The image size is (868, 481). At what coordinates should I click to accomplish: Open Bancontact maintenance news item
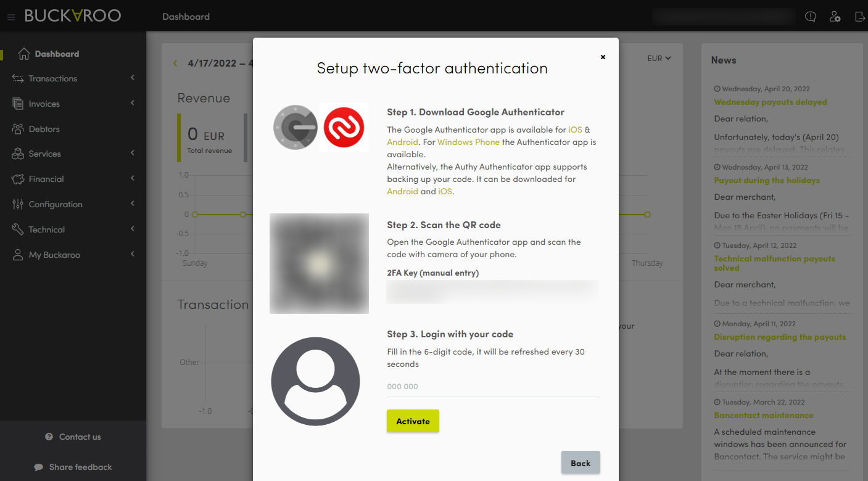(x=764, y=415)
